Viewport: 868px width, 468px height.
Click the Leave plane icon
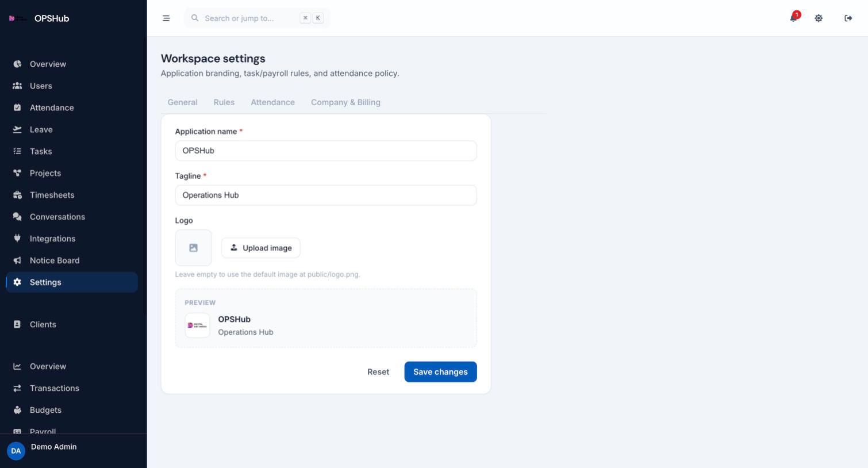point(17,129)
